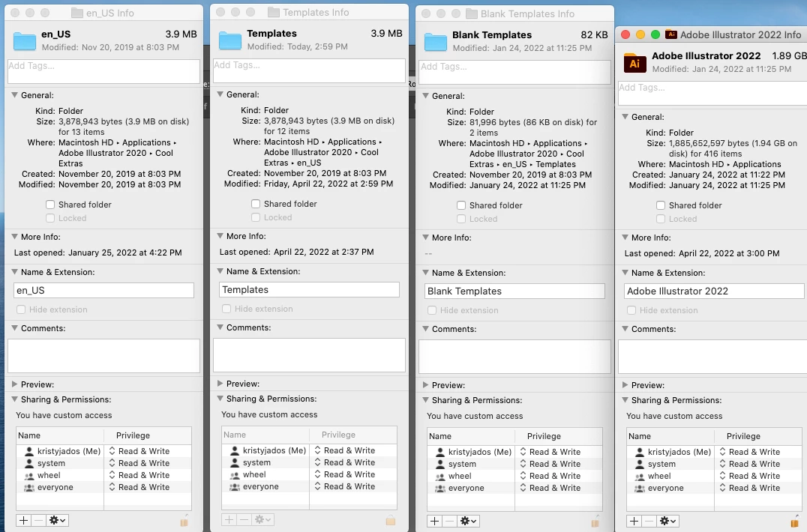Add a user with plus button in Blank Templates Info

pos(435,522)
